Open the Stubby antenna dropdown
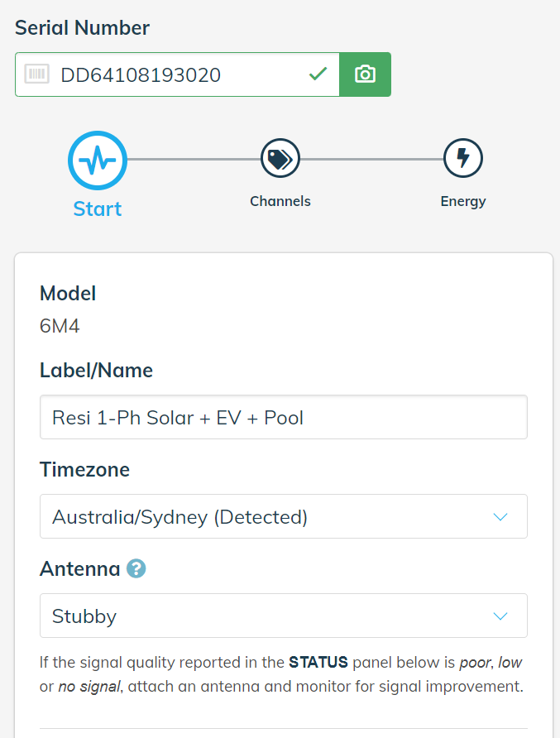The width and height of the screenshot is (560, 738). click(x=283, y=616)
